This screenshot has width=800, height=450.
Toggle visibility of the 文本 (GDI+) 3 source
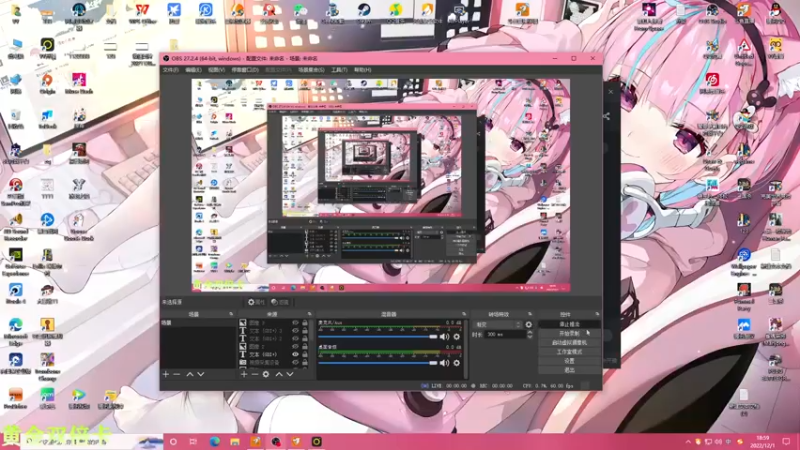[295, 331]
